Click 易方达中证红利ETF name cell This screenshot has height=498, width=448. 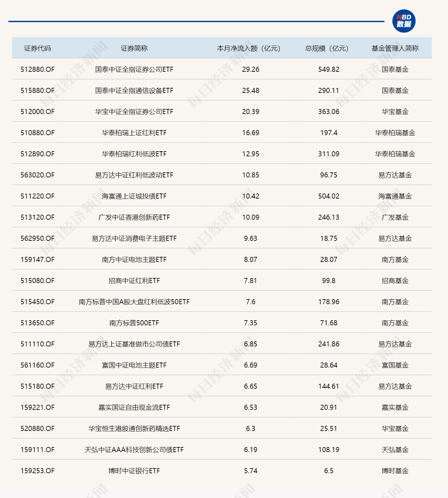click(134, 386)
